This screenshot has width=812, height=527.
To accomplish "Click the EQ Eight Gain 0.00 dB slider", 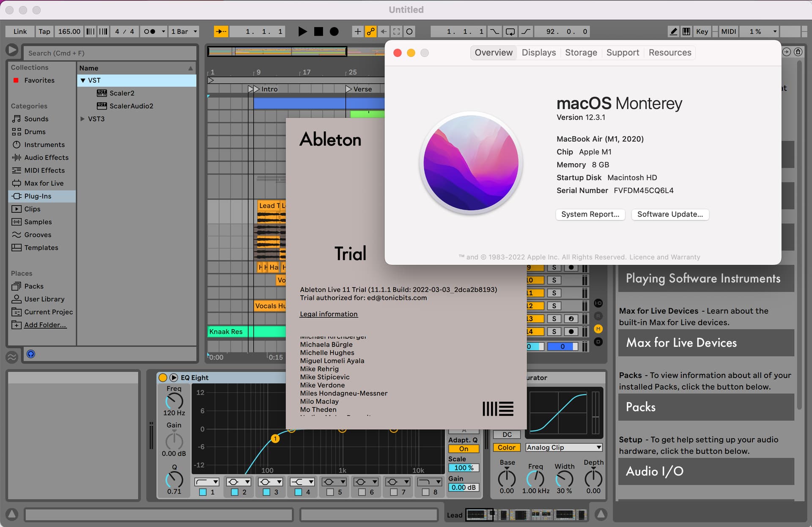I will coord(464,487).
